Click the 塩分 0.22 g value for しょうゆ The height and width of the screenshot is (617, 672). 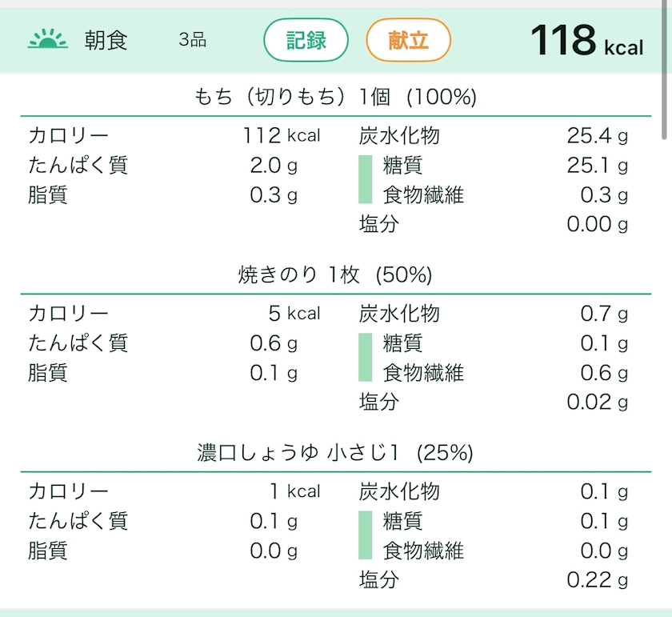597,580
